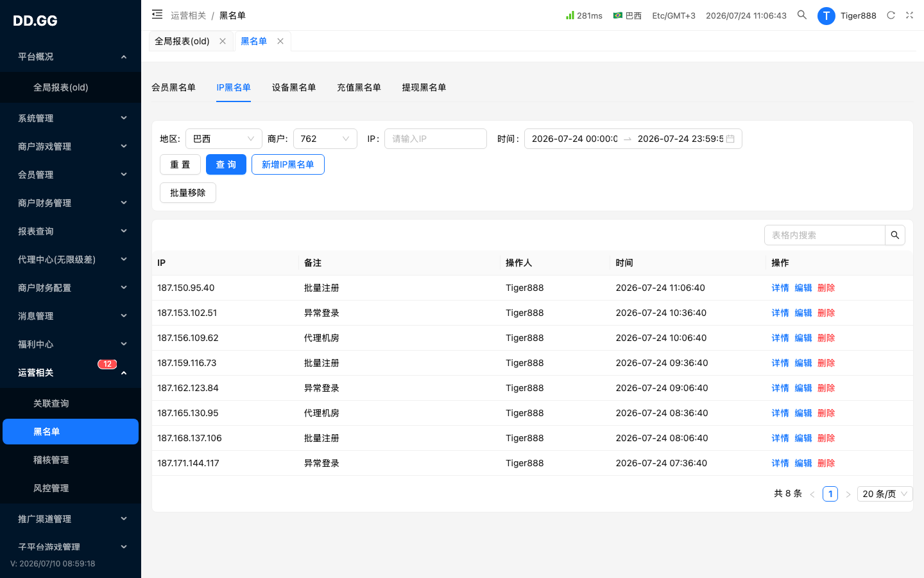Expand the 福利中心 sidebar section
The width and height of the screenshot is (924, 578).
pos(71,344)
